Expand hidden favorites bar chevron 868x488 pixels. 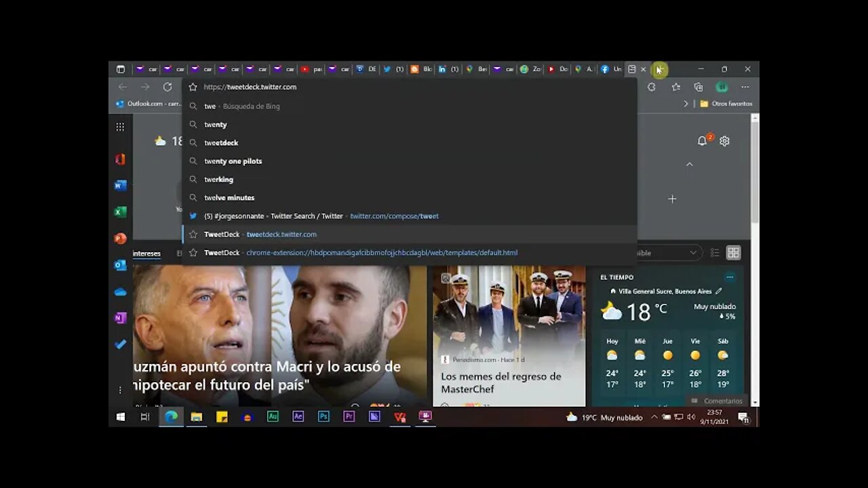tap(686, 104)
